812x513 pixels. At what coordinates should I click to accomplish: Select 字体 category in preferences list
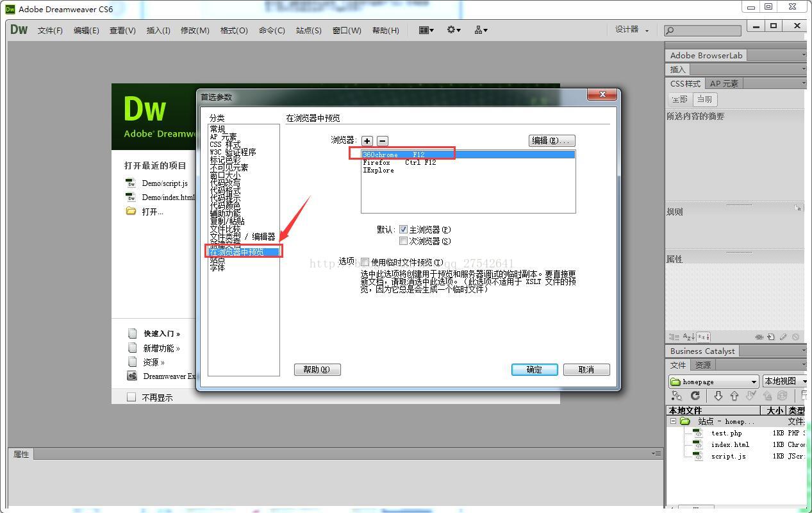[218, 267]
